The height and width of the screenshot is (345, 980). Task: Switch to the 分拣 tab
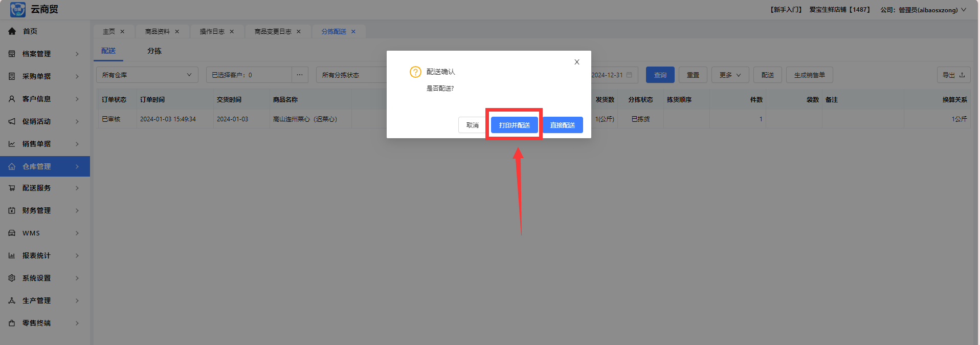pos(154,51)
